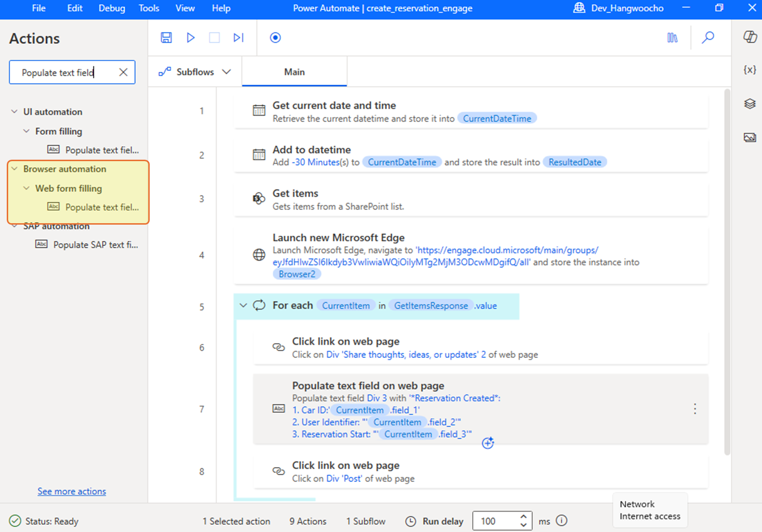Run next action with step icon
The width and height of the screenshot is (762, 532).
click(239, 38)
